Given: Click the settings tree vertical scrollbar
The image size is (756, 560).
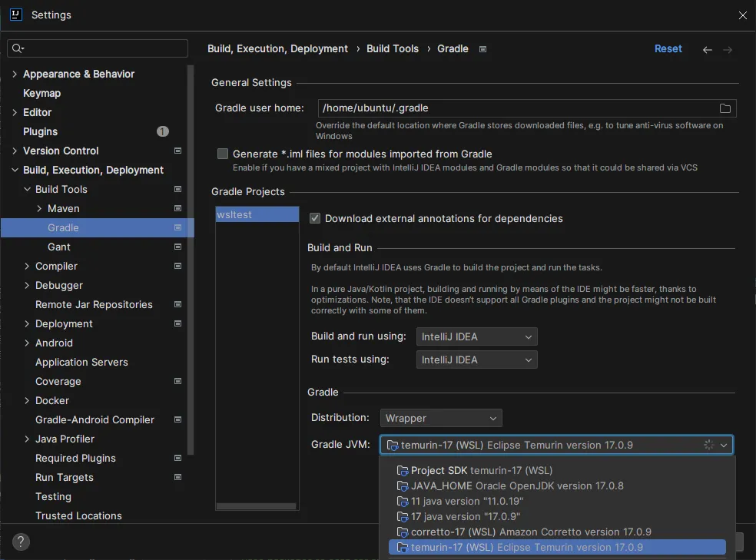Looking at the screenshot, I should tap(191, 260).
